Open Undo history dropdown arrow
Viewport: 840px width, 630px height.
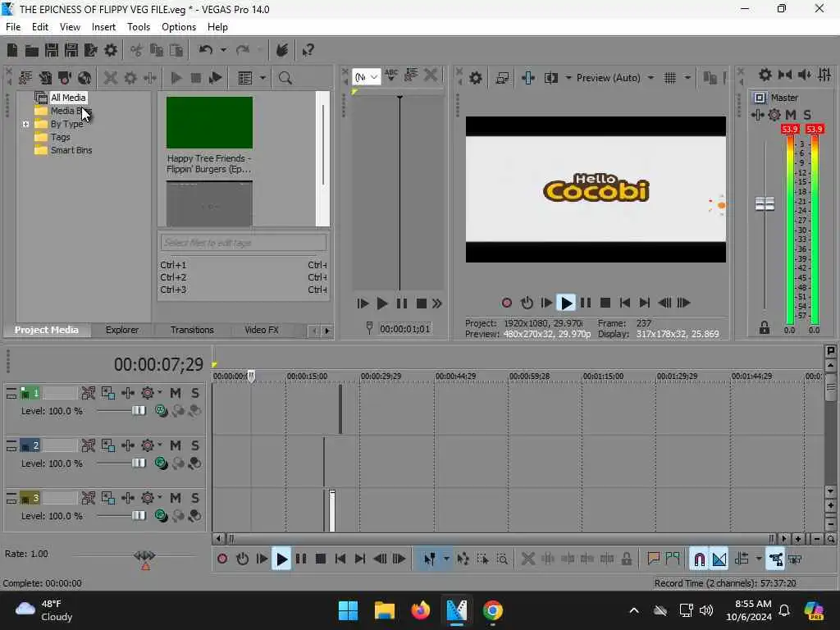coord(223,50)
